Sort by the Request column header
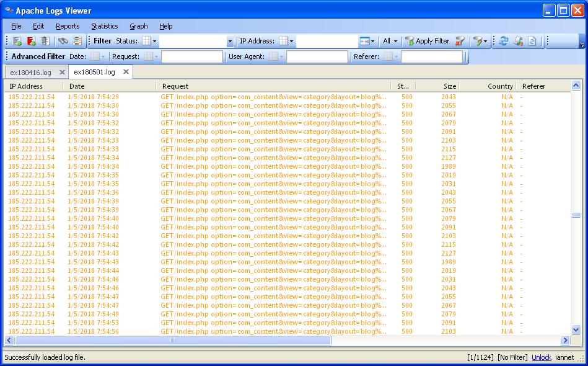Screen dimensions: 588x366 pos(273,86)
